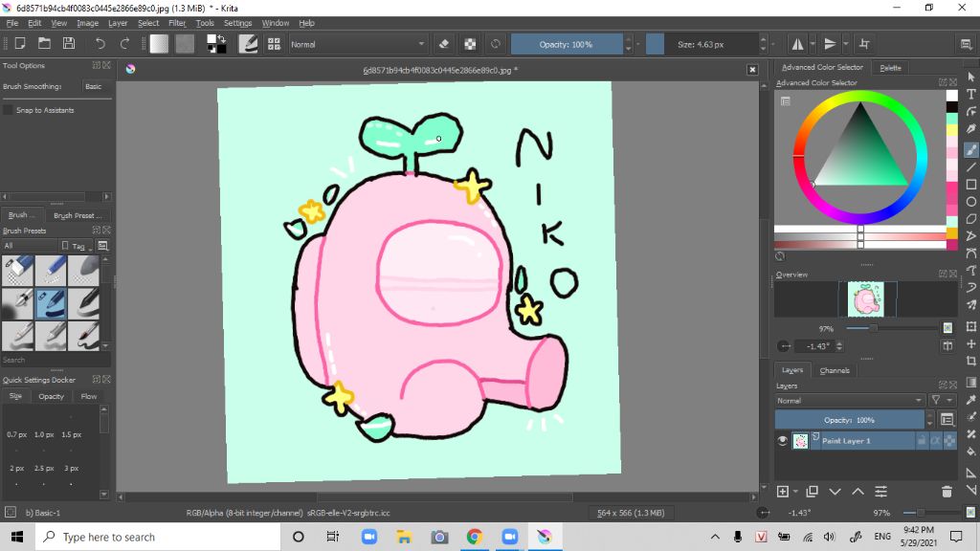Image resolution: width=980 pixels, height=551 pixels.
Task: Toggle alpha lock on Paint Layer 1
Action: click(x=949, y=440)
